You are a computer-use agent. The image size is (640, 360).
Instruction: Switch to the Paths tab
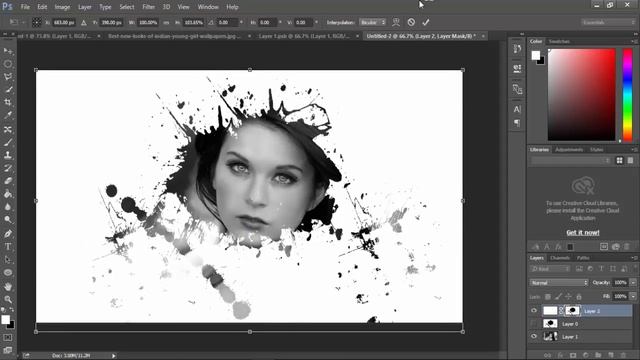tap(583, 258)
